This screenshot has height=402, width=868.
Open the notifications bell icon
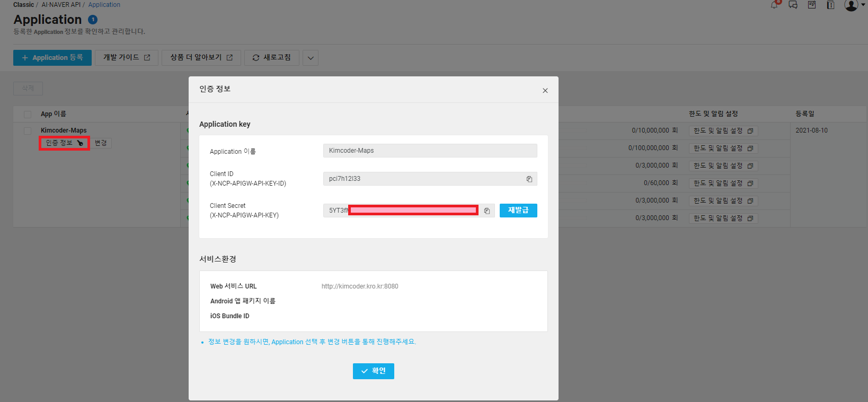click(x=775, y=4)
